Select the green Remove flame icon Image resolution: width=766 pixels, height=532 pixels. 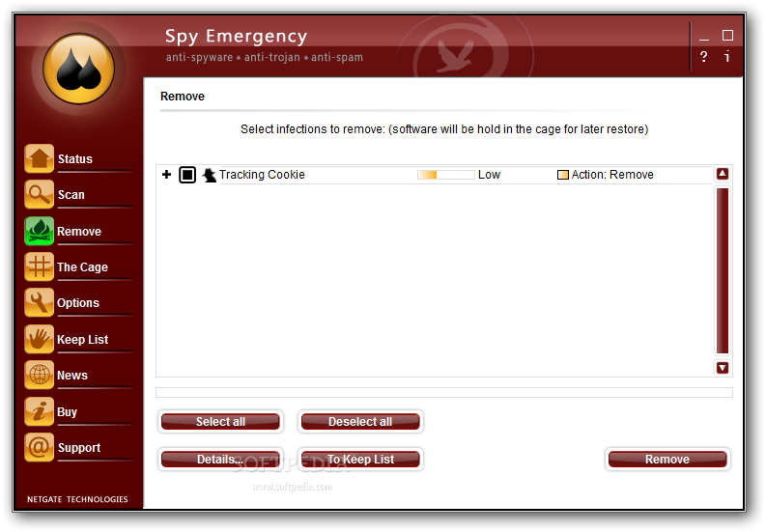coord(39,231)
